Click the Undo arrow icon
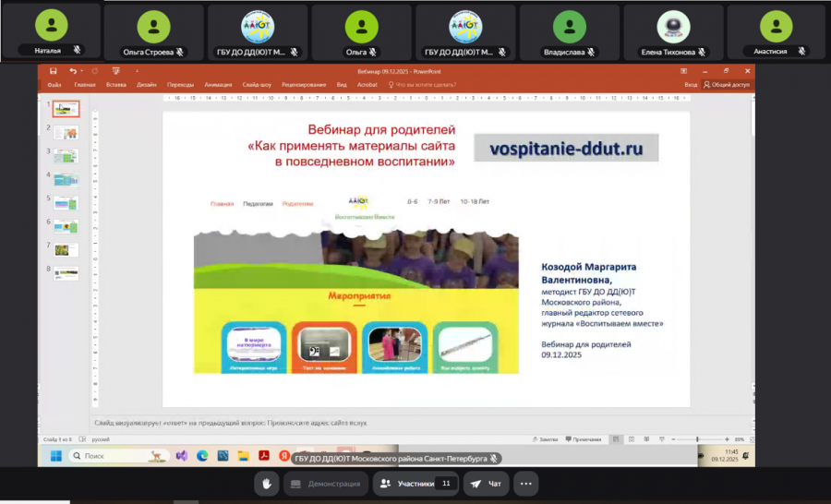The height and width of the screenshot is (504, 831). 72,71
